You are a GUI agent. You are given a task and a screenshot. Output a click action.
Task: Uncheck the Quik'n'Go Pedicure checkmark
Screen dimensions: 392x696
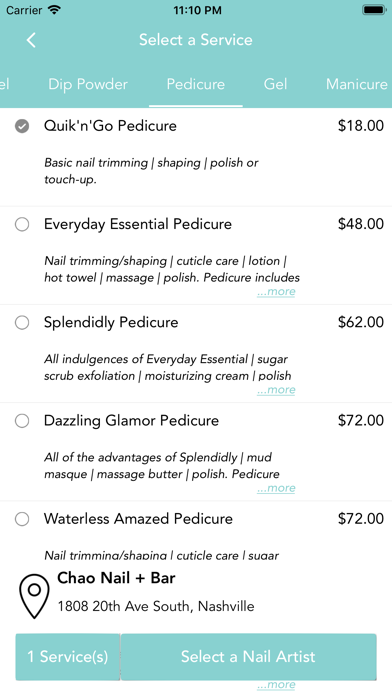[22, 127]
